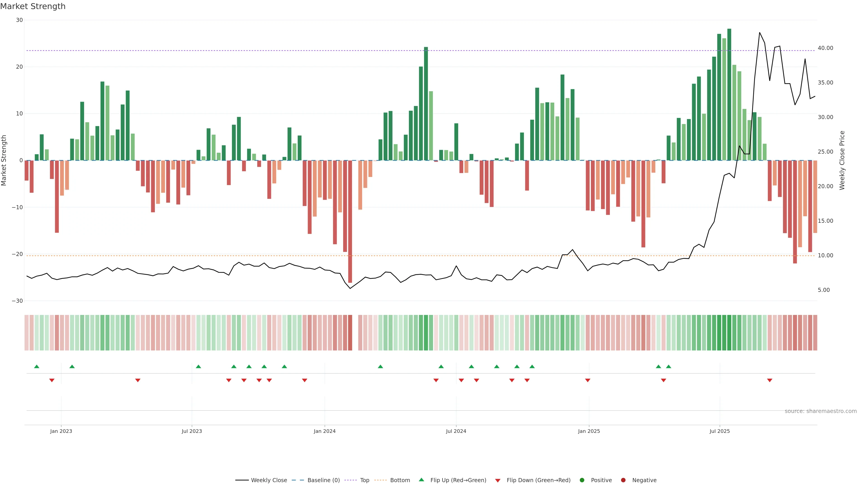The width and height of the screenshot is (868, 488).
Task: Click the leftmost green flip-up triangle marker
Action: pyautogui.click(x=37, y=366)
